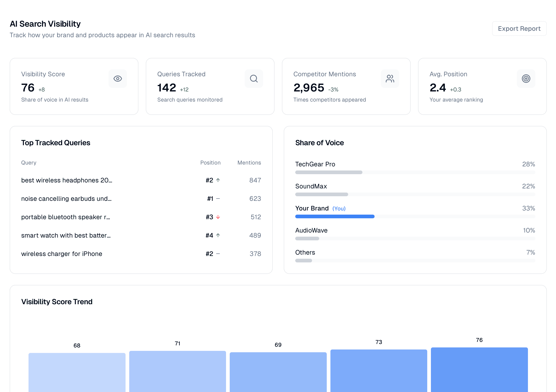Click the 512 mentions value
556x392 pixels.
click(x=256, y=217)
